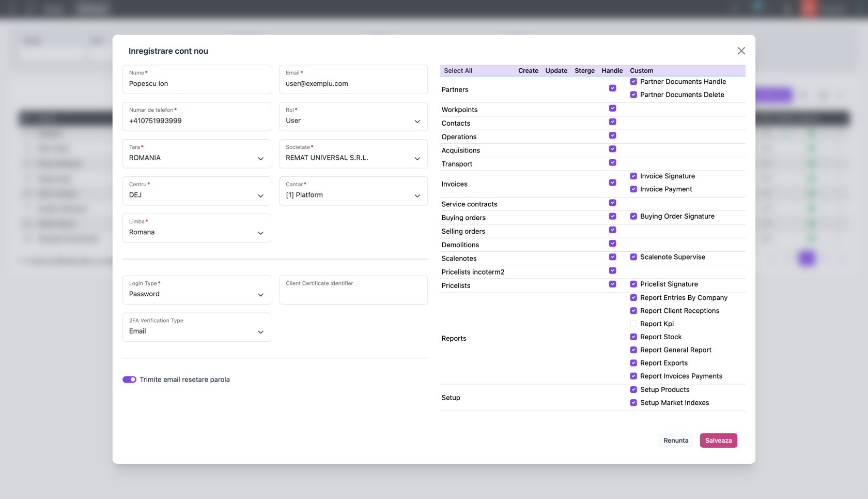
Task: Open the Limba language dropdown
Action: coord(197,228)
